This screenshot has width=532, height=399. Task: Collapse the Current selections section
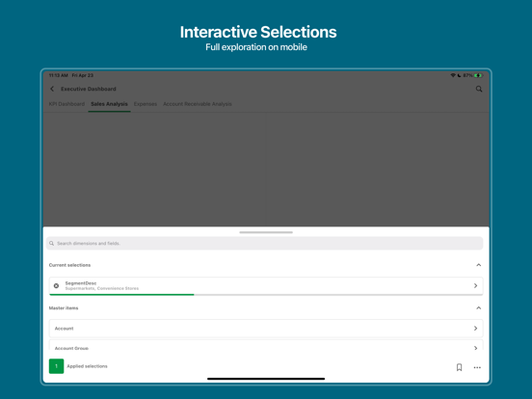click(x=478, y=265)
